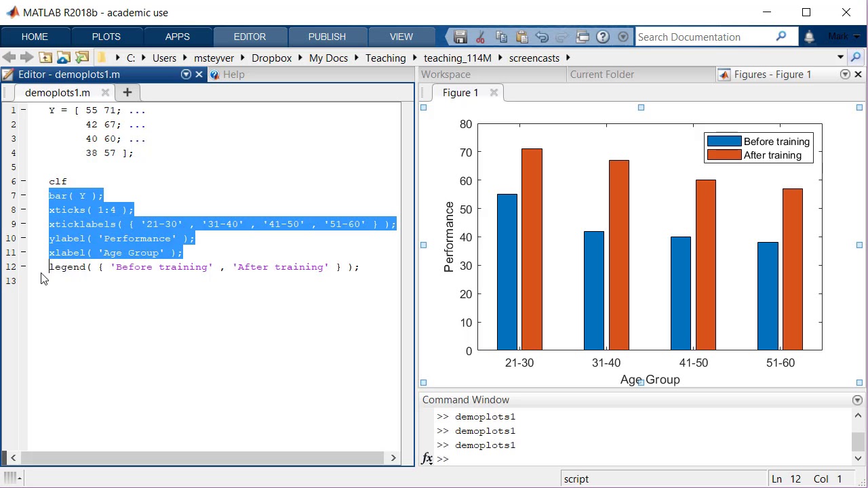The width and height of the screenshot is (868, 488).
Task: Click the Redo arrow icon
Action: coord(562,37)
